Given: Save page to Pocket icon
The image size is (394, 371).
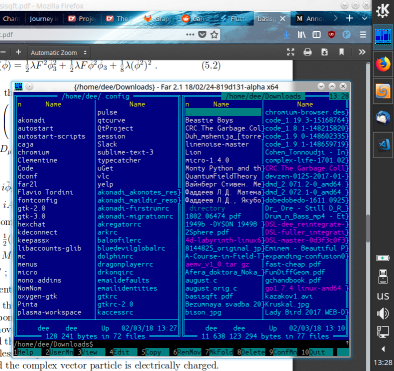Looking at the screenshot, I should tap(202, 34).
